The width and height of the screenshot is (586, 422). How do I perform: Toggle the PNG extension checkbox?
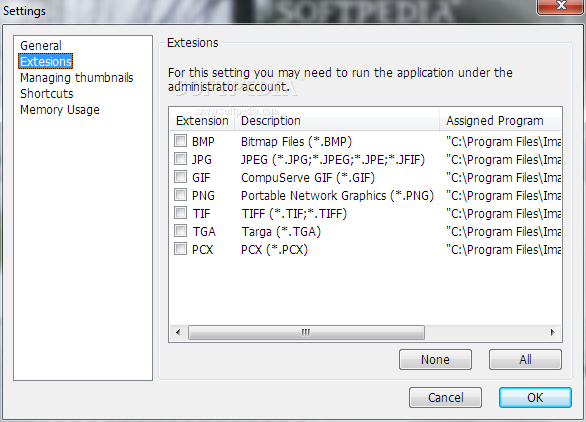pyautogui.click(x=181, y=195)
